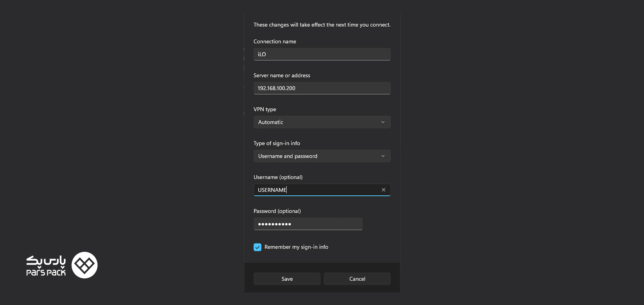Click the Connection name field
Screen dimensions: 644x305
click(322, 54)
